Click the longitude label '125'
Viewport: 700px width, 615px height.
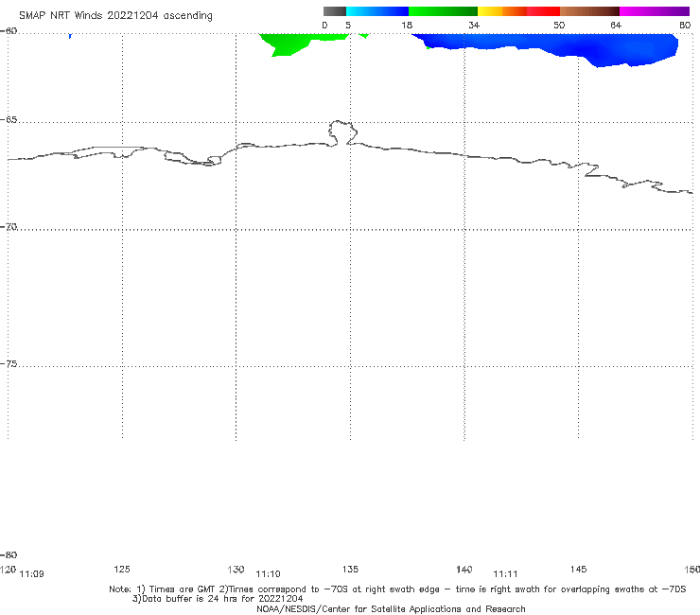point(122,569)
